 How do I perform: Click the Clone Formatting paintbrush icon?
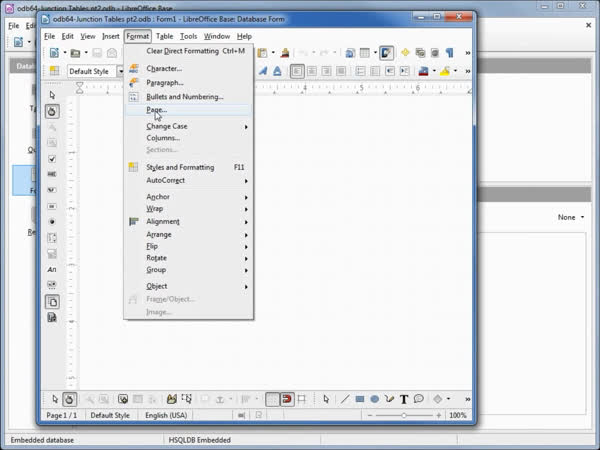(x=285, y=53)
